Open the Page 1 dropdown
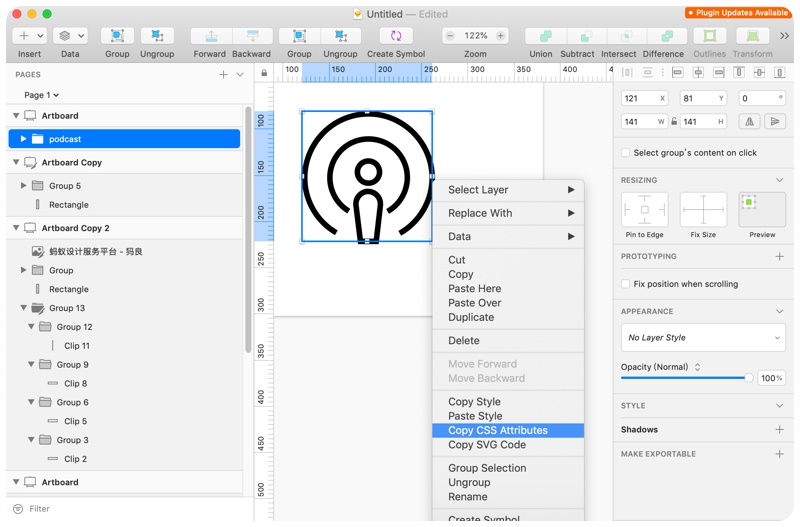800x527 pixels. [x=41, y=95]
